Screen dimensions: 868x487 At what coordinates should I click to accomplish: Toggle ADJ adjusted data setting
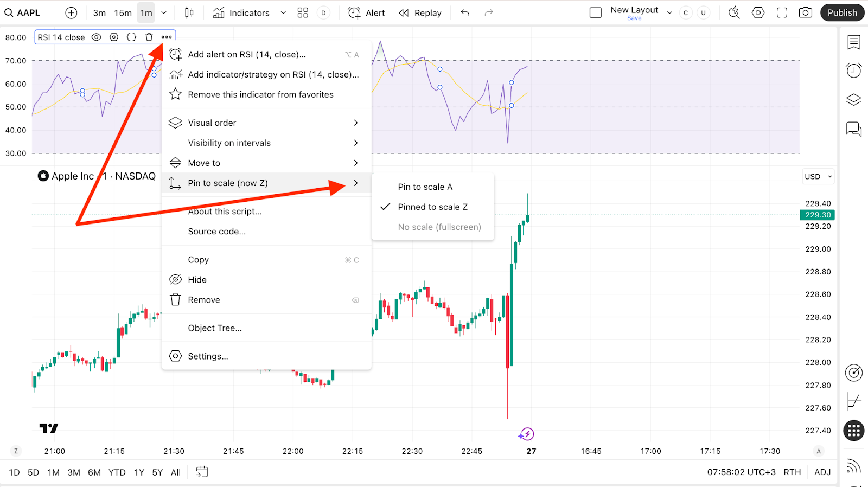(822, 472)
